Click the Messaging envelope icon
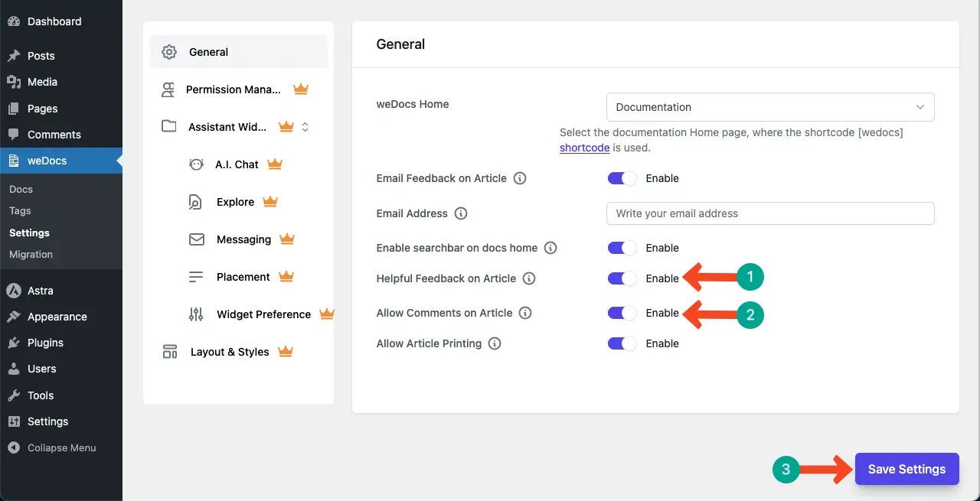The height and width of the screenshot is (501, 980). point(196,239)
